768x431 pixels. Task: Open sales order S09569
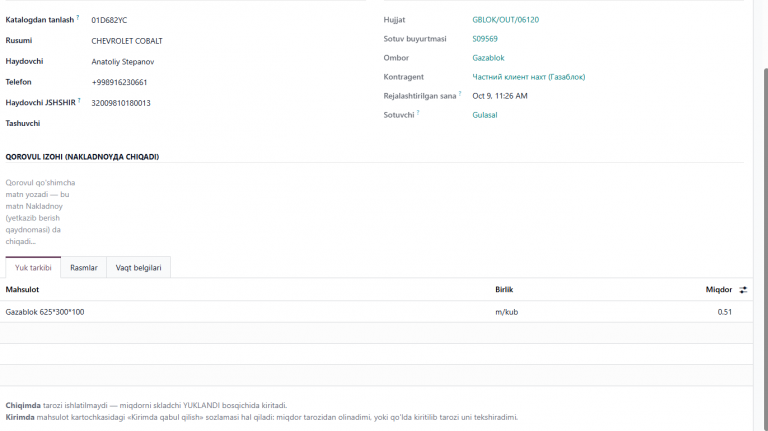(485, 39)
